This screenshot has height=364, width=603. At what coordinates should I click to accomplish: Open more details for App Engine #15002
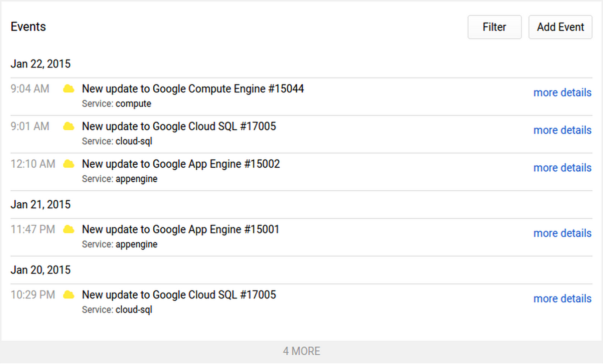[x=562, y=168]
